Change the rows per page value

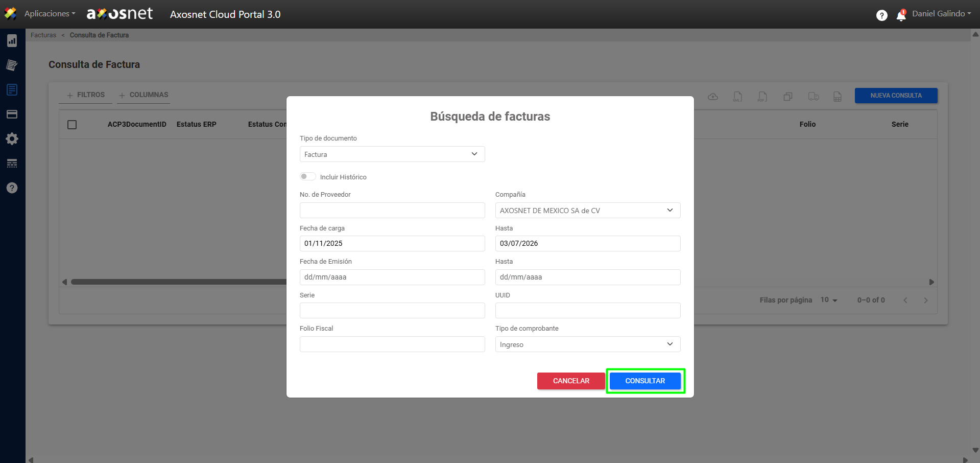(x=829, y=300)
